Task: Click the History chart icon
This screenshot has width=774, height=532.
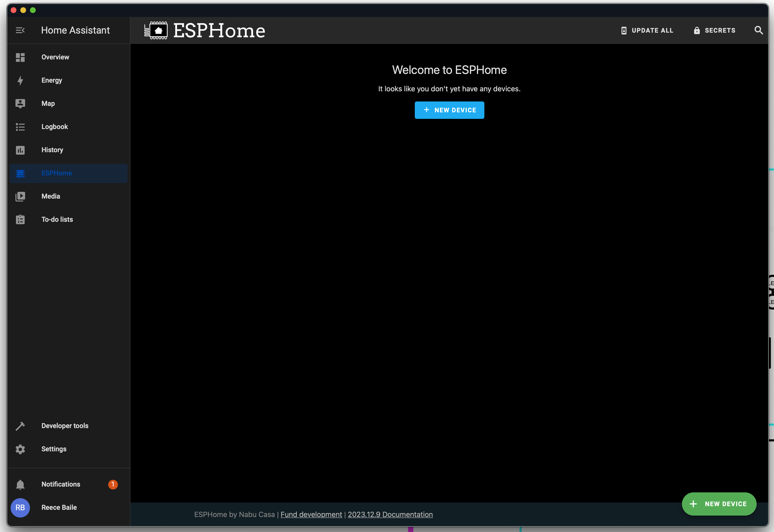Action: [x=20, y=150]
